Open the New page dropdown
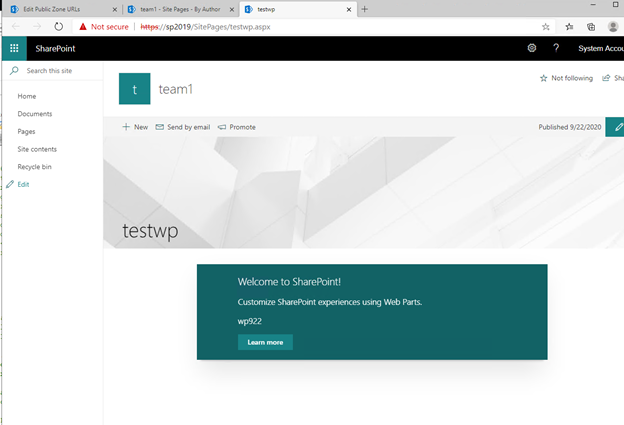 [x=135, y=127]
